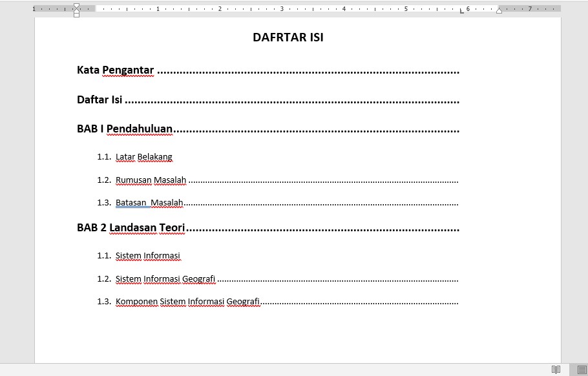
Task: Click the Sistem Informasi Geografi entry
Action: click(165, 278)
